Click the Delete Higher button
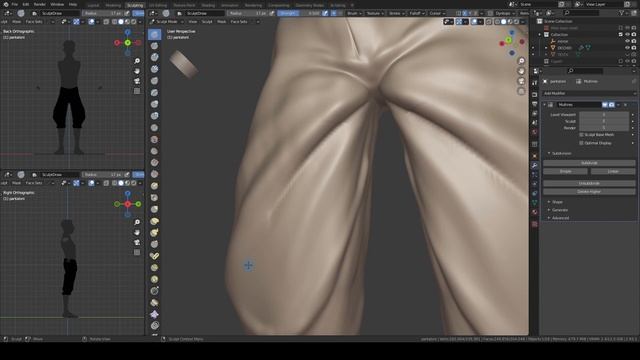This screenshot has width=640, height=360. click(x=589, y=191)
